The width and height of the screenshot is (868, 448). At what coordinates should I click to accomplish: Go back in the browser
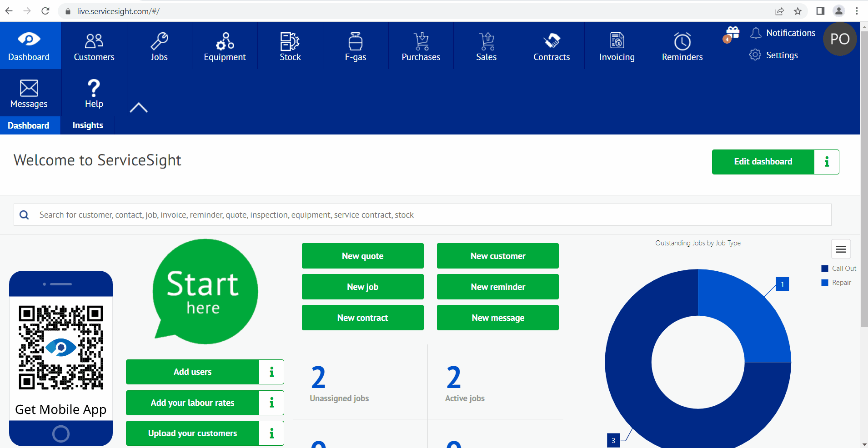(9, 11)
